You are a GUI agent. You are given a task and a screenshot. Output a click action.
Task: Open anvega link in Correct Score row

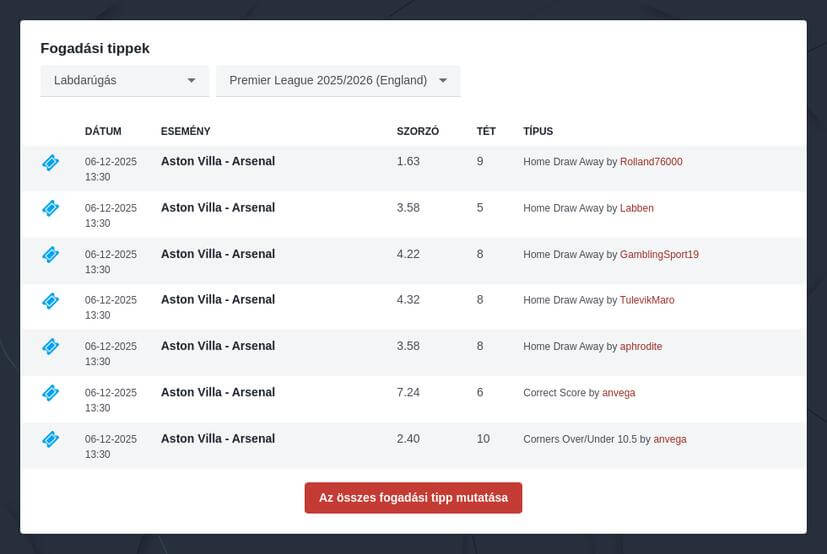coord(618,393)
